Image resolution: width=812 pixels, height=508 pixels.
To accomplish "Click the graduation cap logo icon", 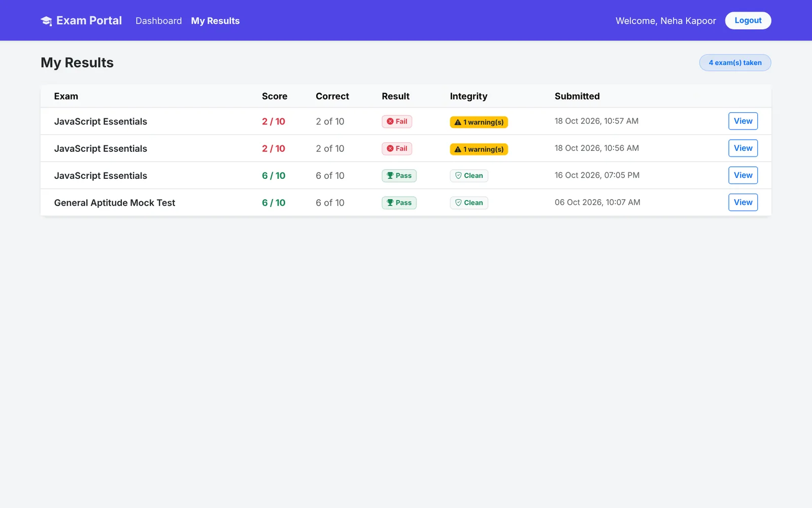I will [46, 21].
